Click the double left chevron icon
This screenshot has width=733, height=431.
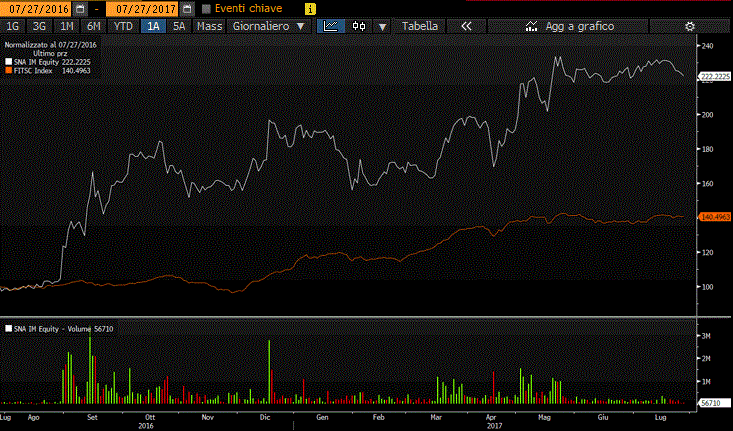pyautogui.click(x=466, y=26)
